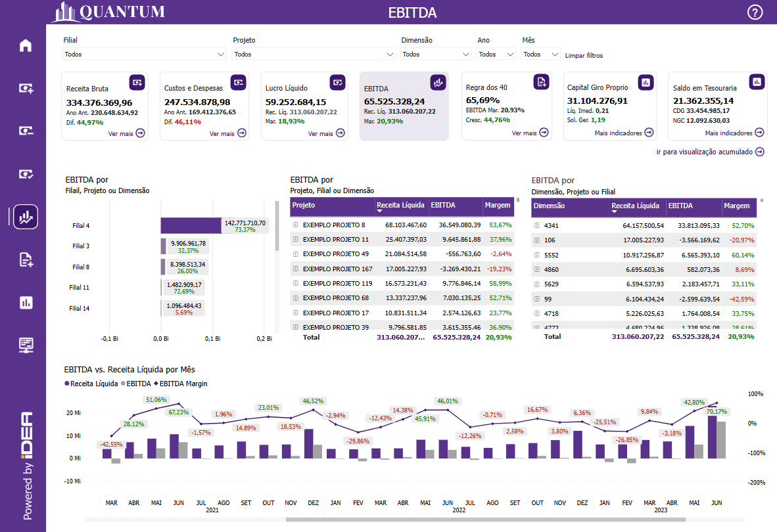Click the Custos e Despesas card icon

click(239, 82)
